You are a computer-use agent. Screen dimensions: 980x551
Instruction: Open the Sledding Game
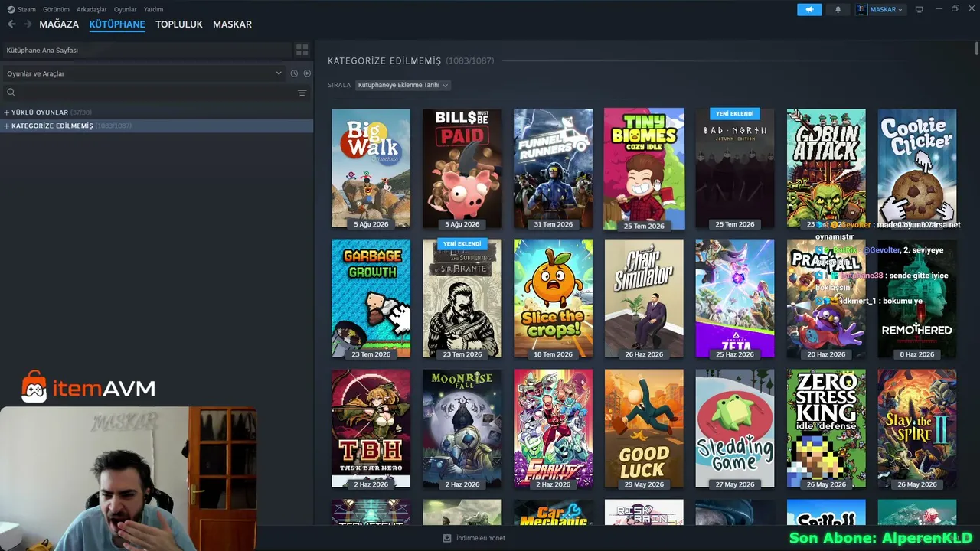735,429
